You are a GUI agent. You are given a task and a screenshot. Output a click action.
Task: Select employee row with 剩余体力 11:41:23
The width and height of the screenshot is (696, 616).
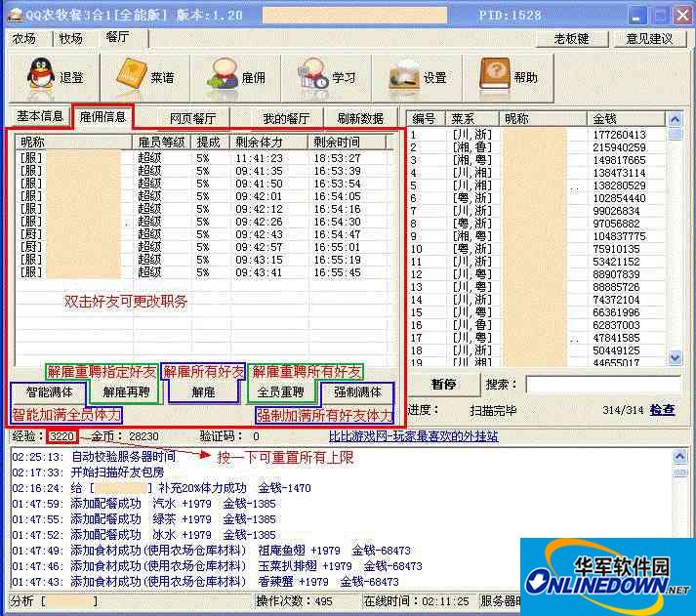click(x=203, y=158)
